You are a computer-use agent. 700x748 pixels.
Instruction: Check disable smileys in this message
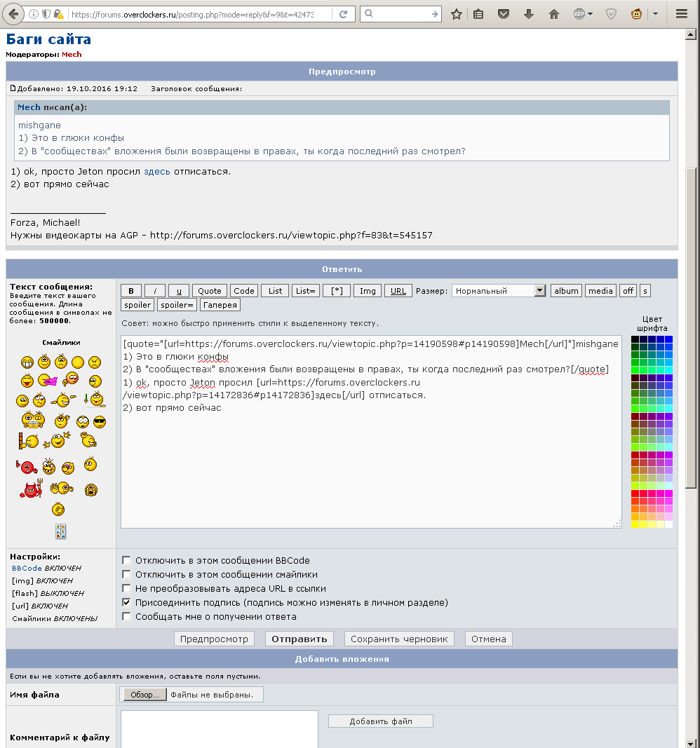[x=126, y=574]
